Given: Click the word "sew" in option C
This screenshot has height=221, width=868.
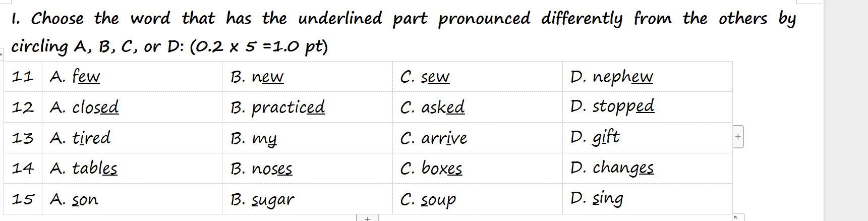Looking at the screenshot, I should tap(435, 77).
